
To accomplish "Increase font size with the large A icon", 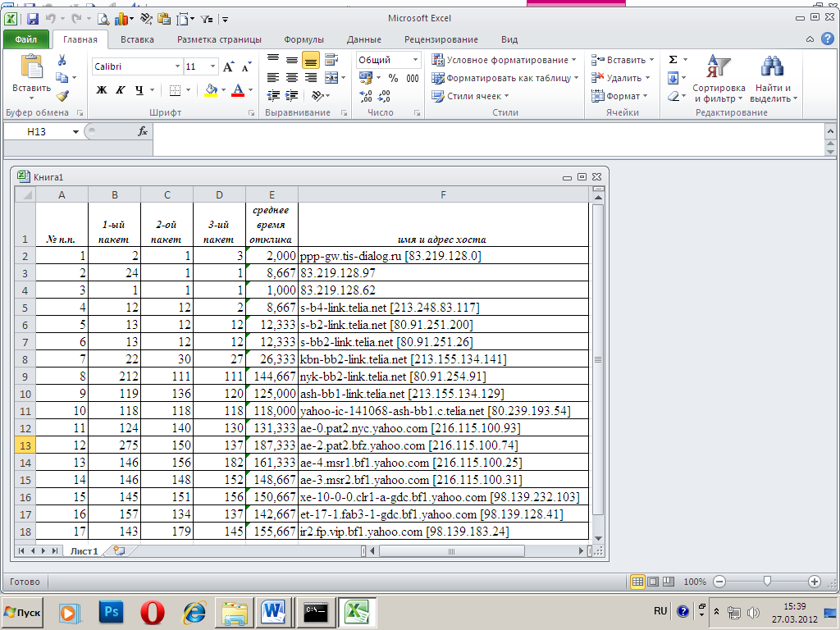I will click(228, 67).
